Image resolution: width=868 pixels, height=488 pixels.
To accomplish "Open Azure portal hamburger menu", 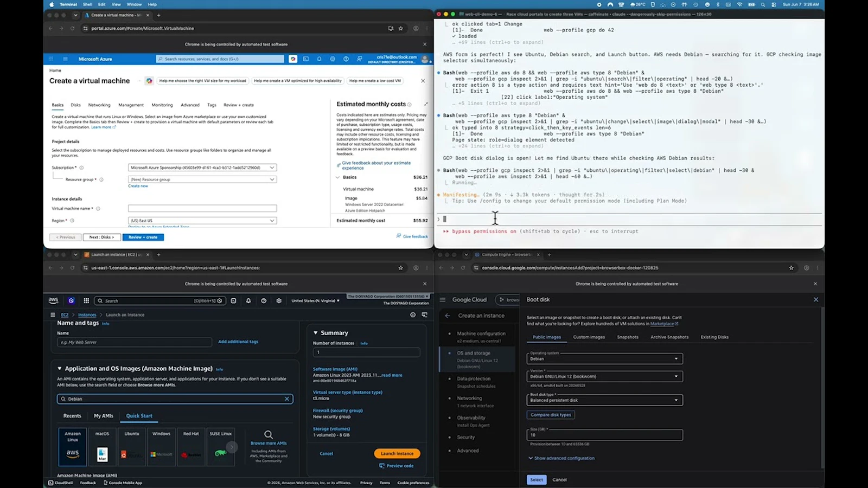I will (x=65, y=59).
